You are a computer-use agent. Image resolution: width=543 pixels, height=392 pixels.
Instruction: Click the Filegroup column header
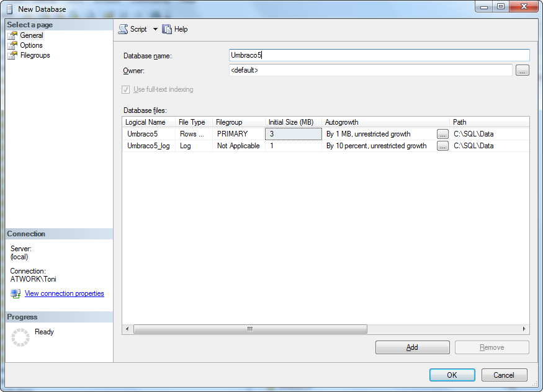pos(239,122)
